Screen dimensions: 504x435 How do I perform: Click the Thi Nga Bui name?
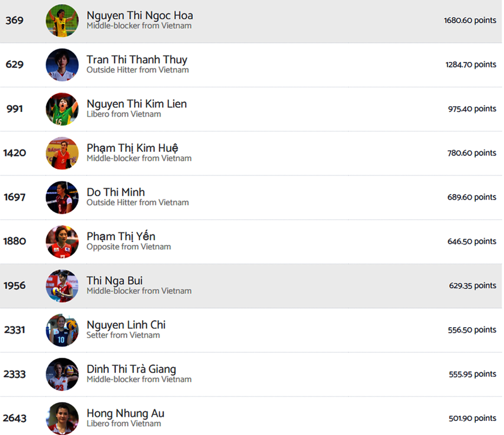point(114,281)
